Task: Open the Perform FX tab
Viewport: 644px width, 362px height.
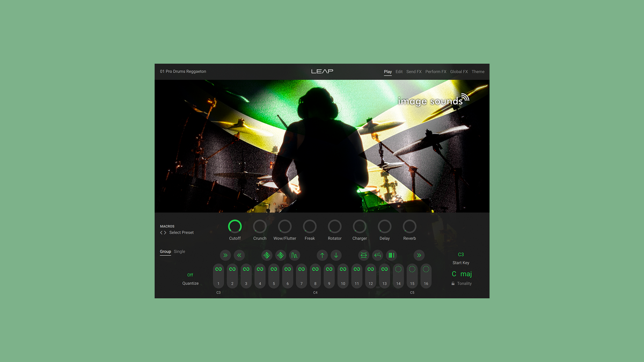Action: 436,71
